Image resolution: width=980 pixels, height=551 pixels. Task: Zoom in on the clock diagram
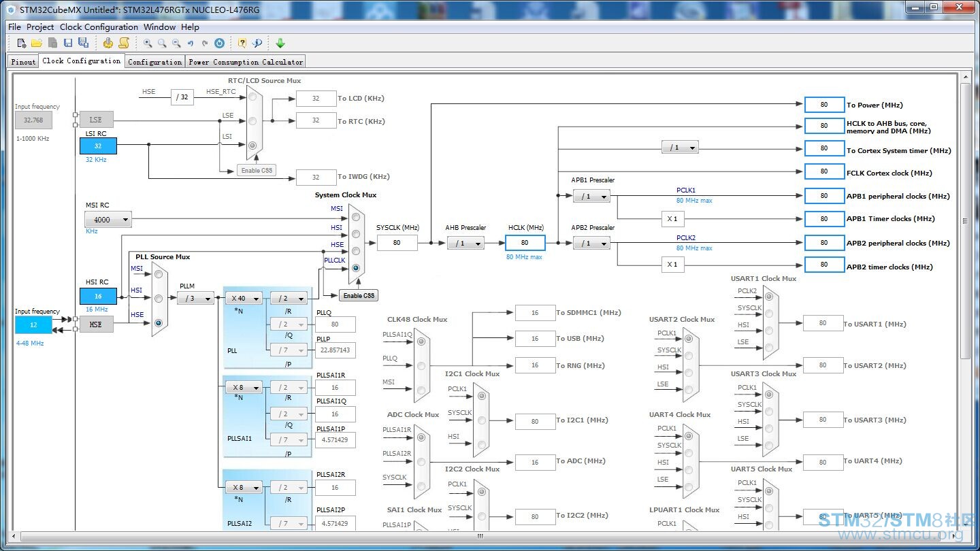pos(148,43)
